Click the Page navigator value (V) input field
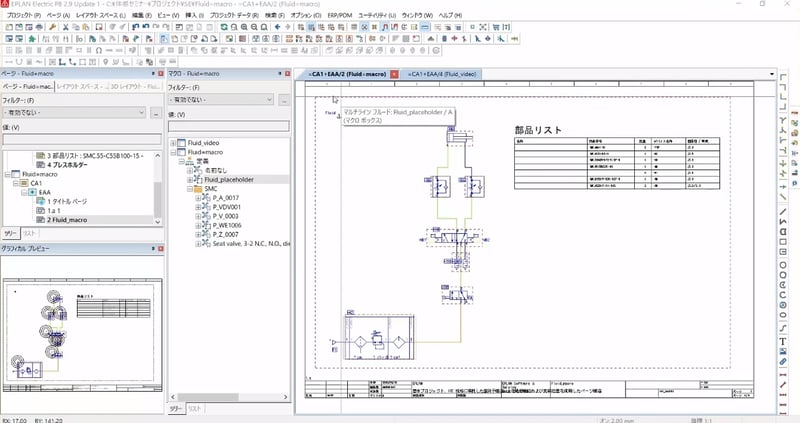 point(82,138)
